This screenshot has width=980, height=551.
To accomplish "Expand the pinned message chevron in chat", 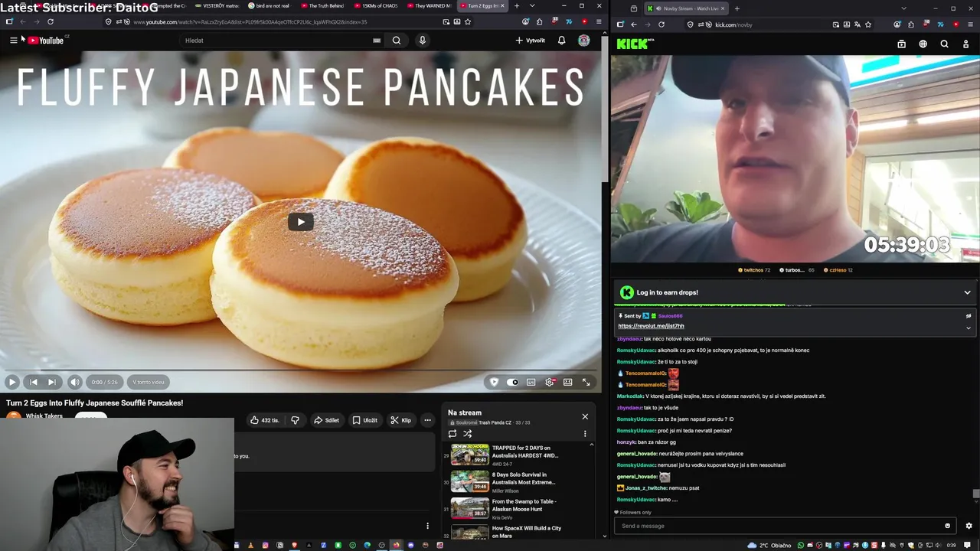I will 969,328.
